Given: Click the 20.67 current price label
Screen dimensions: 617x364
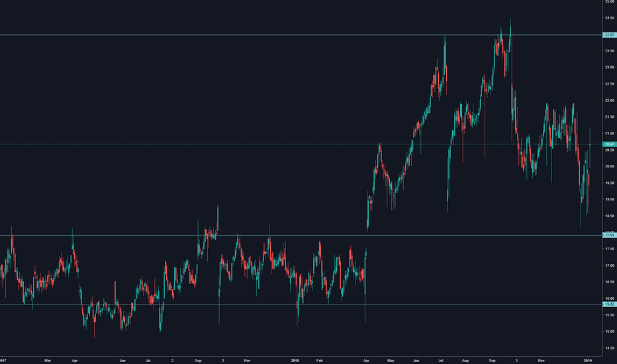Looking at the screenshot, I should click(x=610, y=144).
